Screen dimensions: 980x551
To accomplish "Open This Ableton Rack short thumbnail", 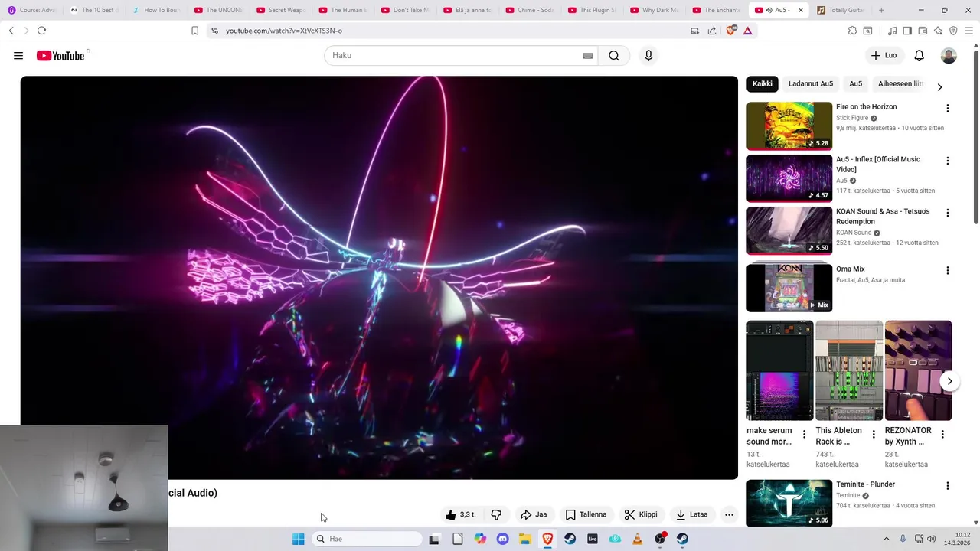I will 849,370.
